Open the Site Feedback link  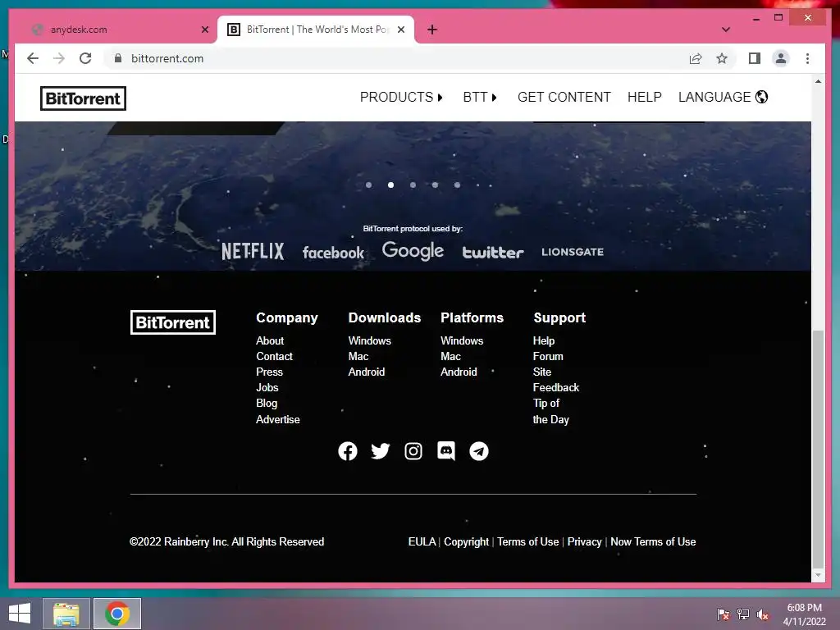pyautogui.click(x=556, y=379)
